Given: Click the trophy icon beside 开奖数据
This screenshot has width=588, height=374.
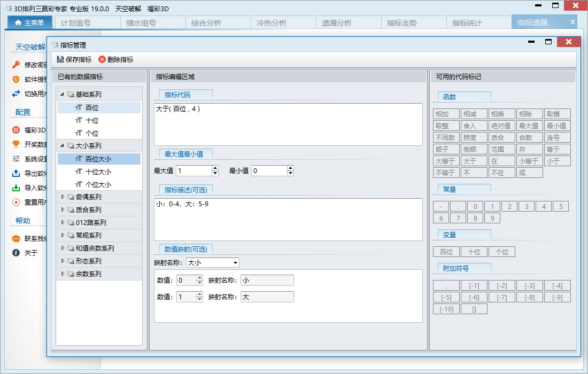Looking at the screenshot, I should coord(16,144).
